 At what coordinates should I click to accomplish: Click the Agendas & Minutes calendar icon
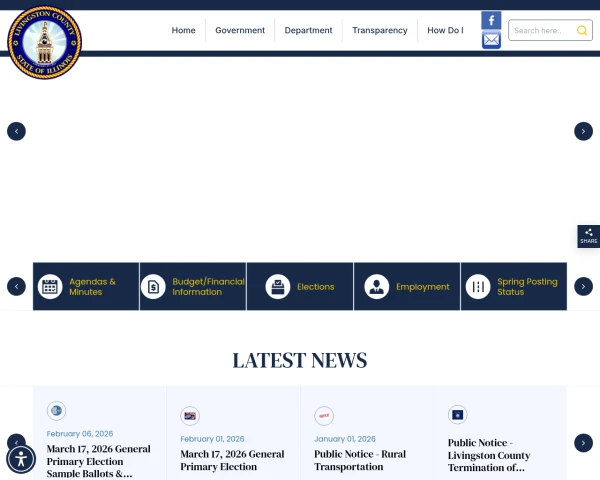point(50,286)
